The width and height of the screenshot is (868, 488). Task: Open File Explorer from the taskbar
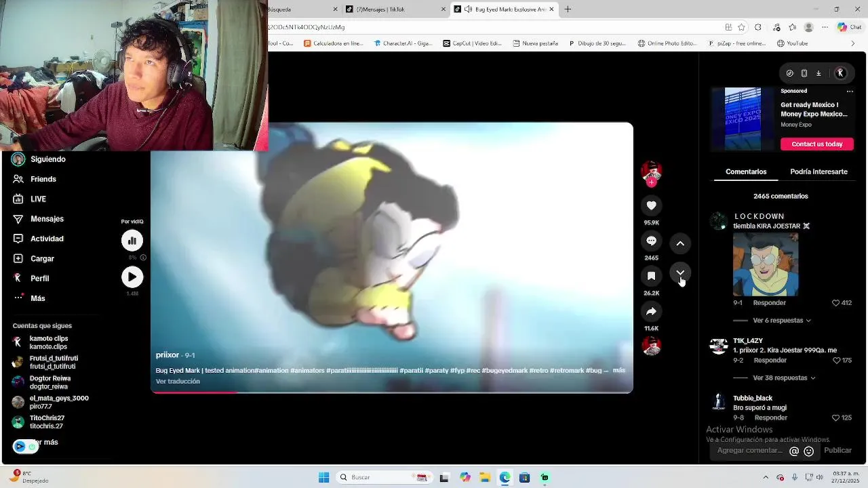coord(485,477)
